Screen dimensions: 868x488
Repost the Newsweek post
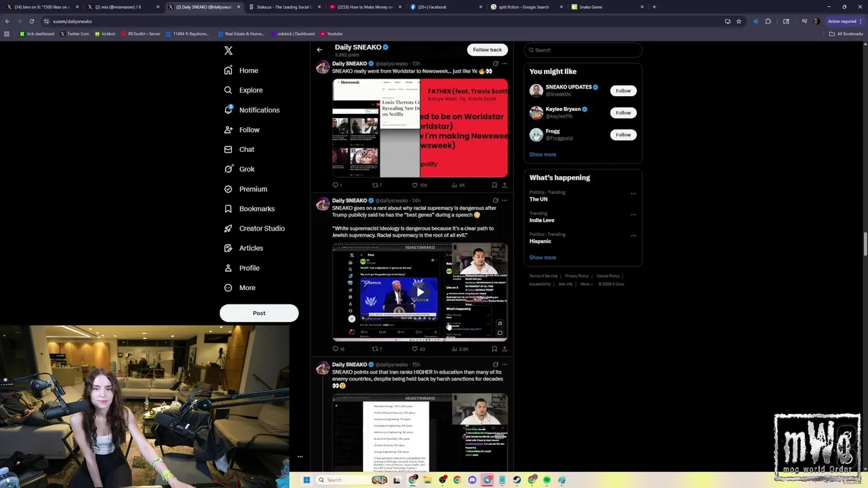pos(376,185)
